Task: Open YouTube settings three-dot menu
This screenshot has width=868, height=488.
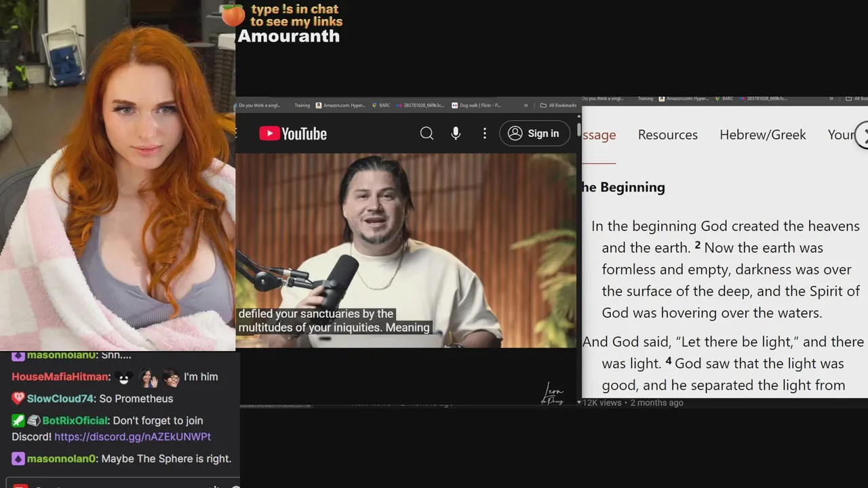Action: tap(484, 134)
